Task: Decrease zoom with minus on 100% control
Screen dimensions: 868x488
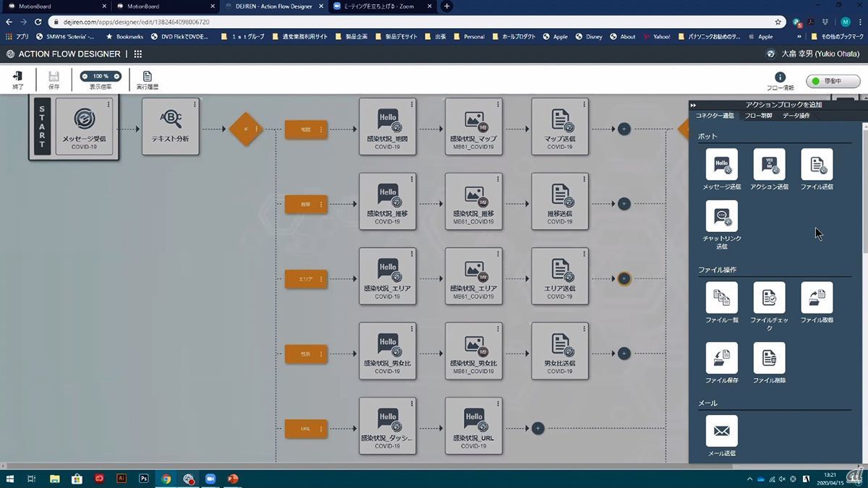Action: pyautogui.click(x=85, y=76)
